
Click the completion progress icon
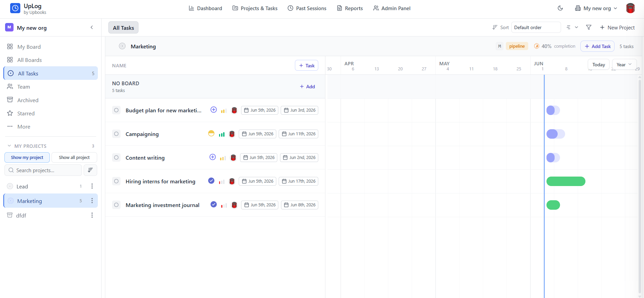pos(537,46)
